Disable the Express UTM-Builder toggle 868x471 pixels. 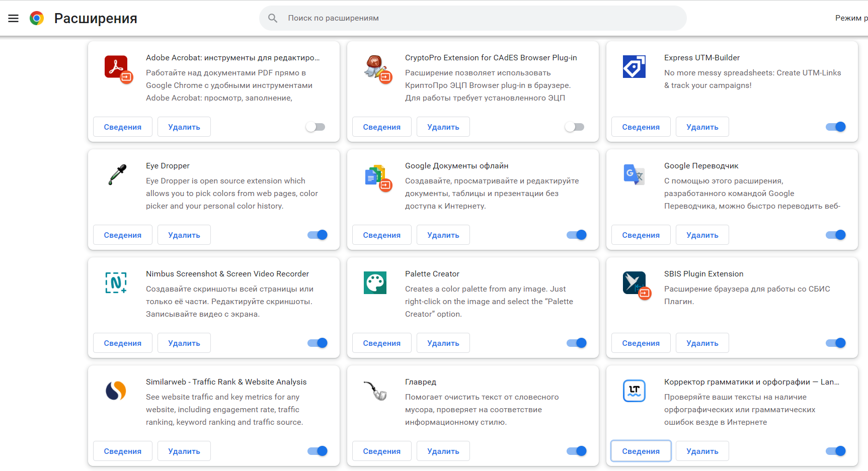[x=836, y=127]
